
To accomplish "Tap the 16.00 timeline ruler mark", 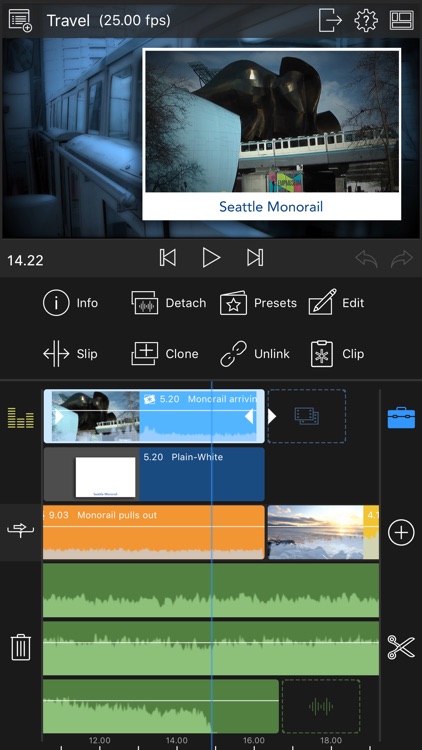I will (254, 740).
